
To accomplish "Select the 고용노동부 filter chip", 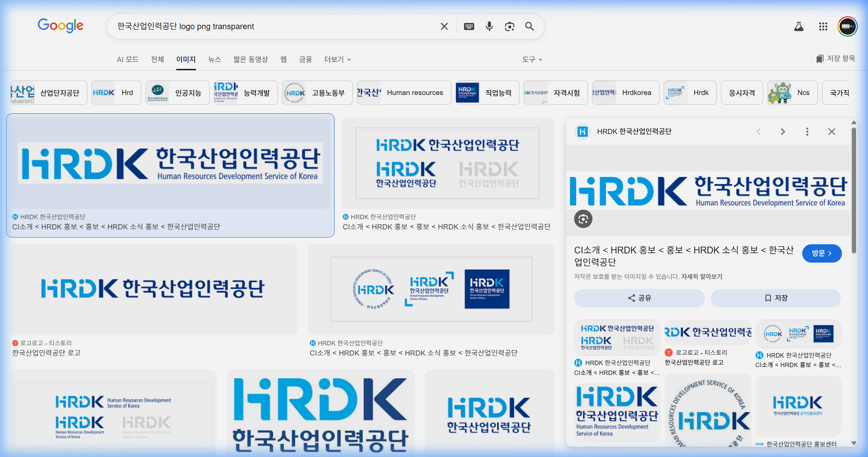I will 317,93.
